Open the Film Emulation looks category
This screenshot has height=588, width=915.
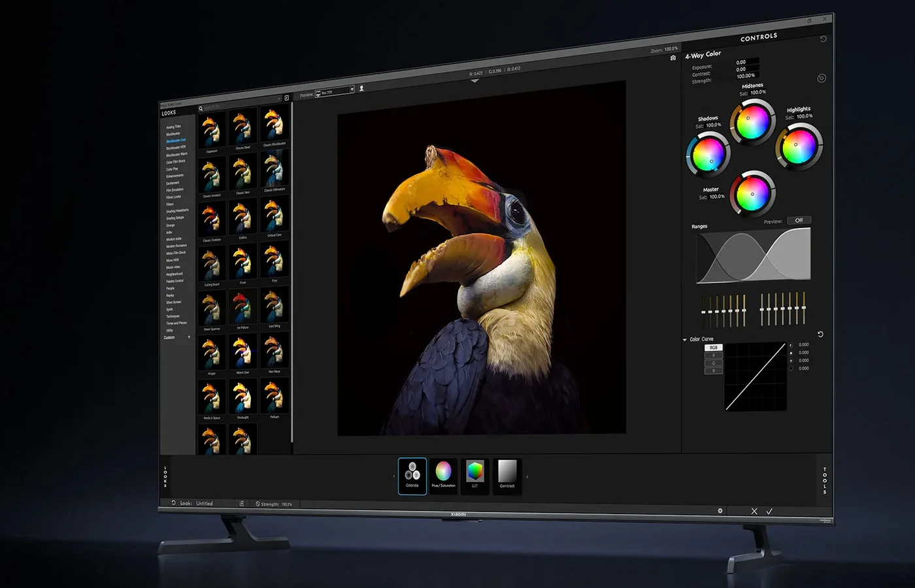point(175,189)
